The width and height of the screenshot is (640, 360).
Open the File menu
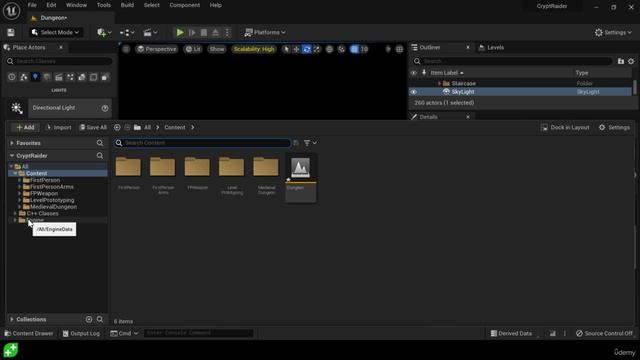[32, 5]
